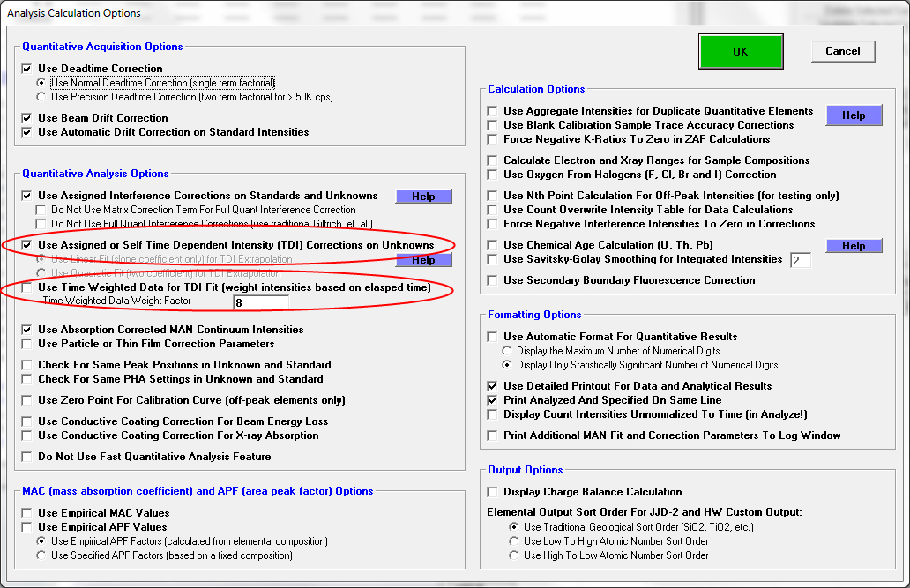Disable Absorption Corrected MAN Continuum Intensities
Image resolution: width=910 pixels, height=588 pixels.
[27, 330]
